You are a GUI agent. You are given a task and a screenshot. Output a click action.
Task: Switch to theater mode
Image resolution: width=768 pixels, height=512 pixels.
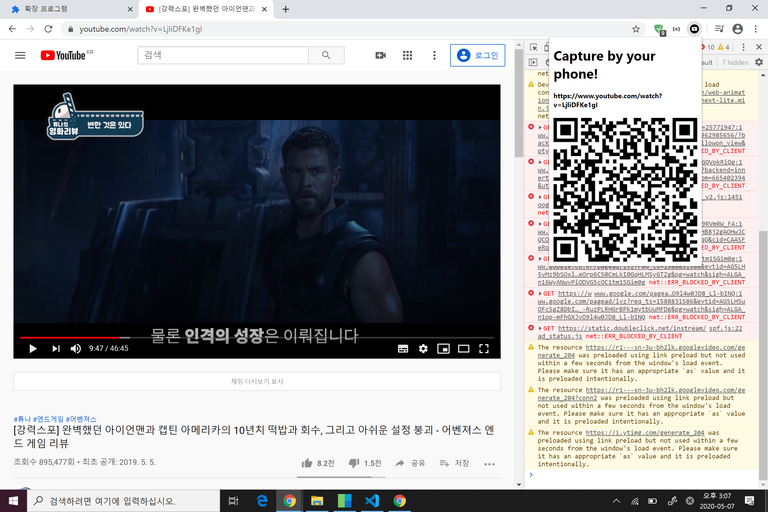(x=463, y=349)
